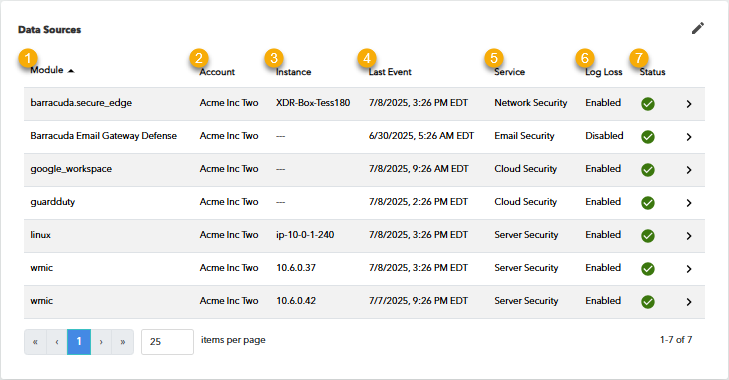729x380 pixels.
Task: Expand the wmic 10.6.0.37 row chevron
Action: pyautogui.click(x=689, y=269)
